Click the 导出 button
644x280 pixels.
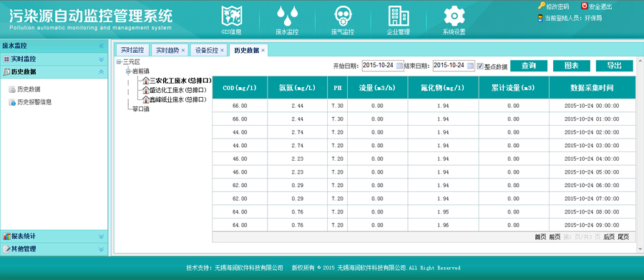[x=615, y=66]
